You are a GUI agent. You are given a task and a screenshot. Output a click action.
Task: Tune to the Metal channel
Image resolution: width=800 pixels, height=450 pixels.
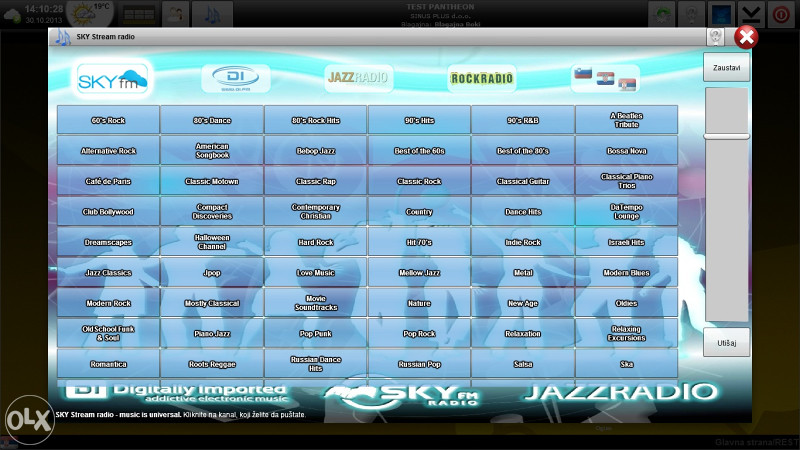[x=522, y=272]
